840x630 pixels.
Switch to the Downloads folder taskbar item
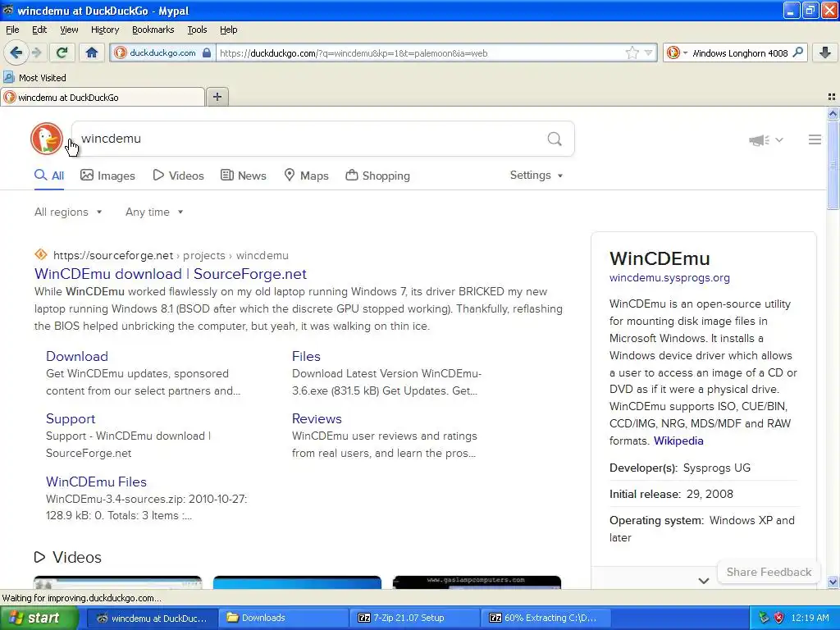[x=282, y=618]
